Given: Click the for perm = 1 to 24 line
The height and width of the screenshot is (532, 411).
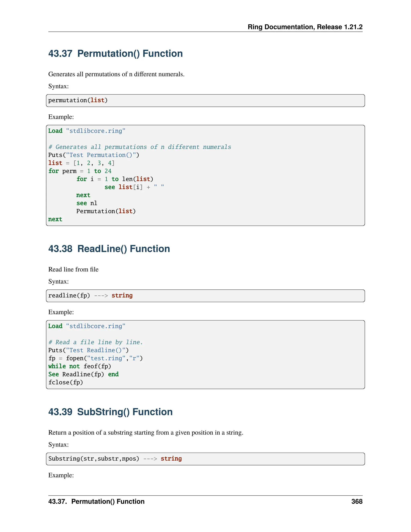Looking at the screenshot, I should point(80,171).
